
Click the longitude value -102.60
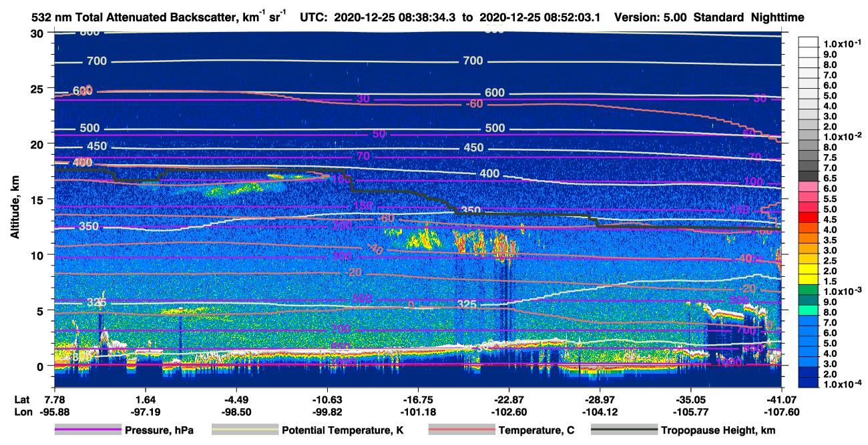click(509, 412)
